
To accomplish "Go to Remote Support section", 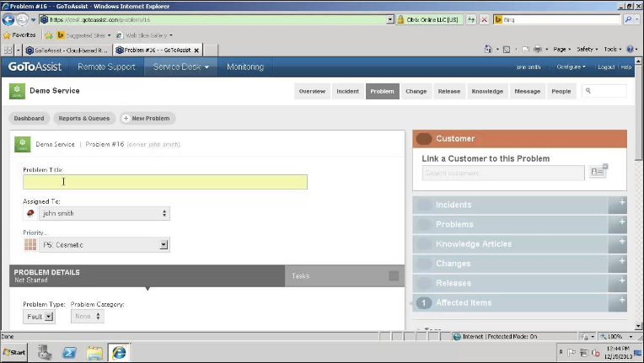I will click(x=106, y=67).
